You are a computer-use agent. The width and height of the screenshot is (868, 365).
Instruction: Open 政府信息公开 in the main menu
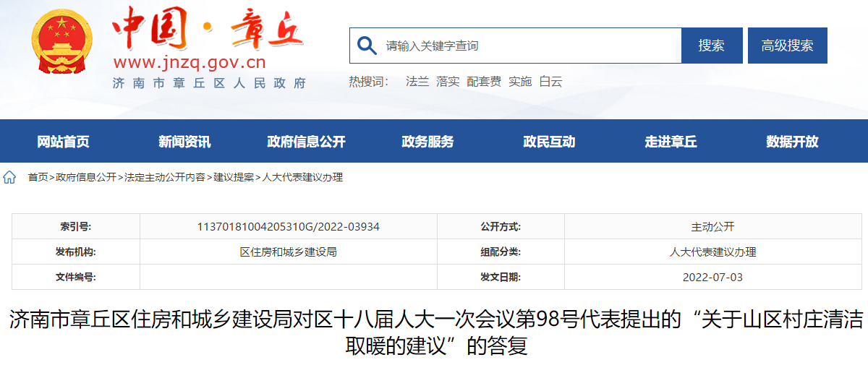(x=306, y=142)
